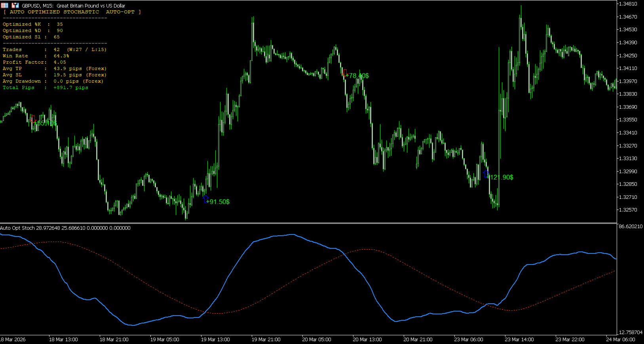Click the 19 Mar 05:00 time label
This screenshot has width=644, height=344.
[165, 339]
